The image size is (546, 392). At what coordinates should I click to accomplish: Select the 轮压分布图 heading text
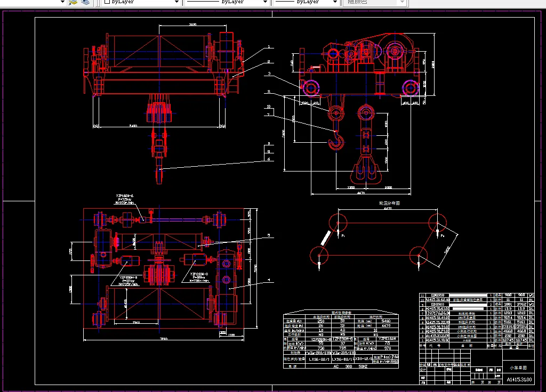pos(389,203)
